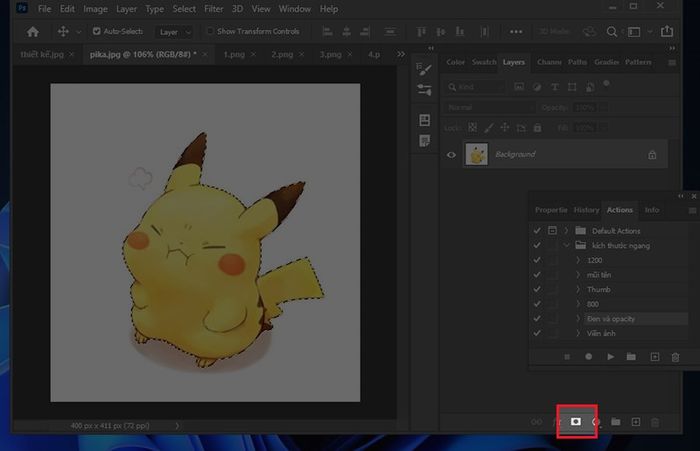Expand the Thumb action
Screen dimensions: 700x451
tap(578, 289)
